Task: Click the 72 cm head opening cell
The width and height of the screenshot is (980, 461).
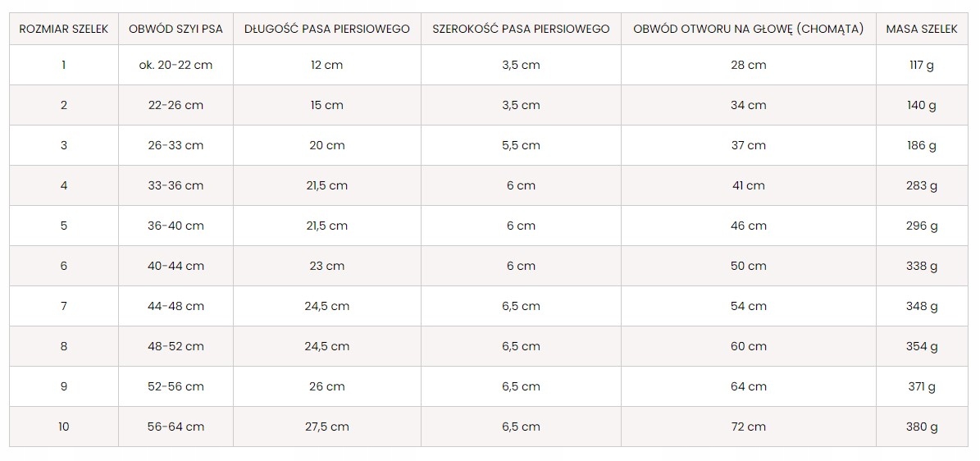Action: point(748,427)
